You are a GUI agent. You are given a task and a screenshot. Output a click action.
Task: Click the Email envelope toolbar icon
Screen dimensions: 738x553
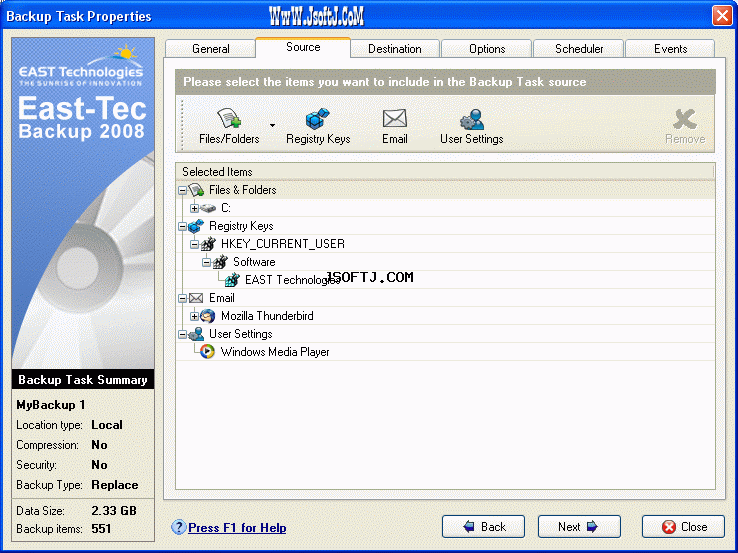394,119
